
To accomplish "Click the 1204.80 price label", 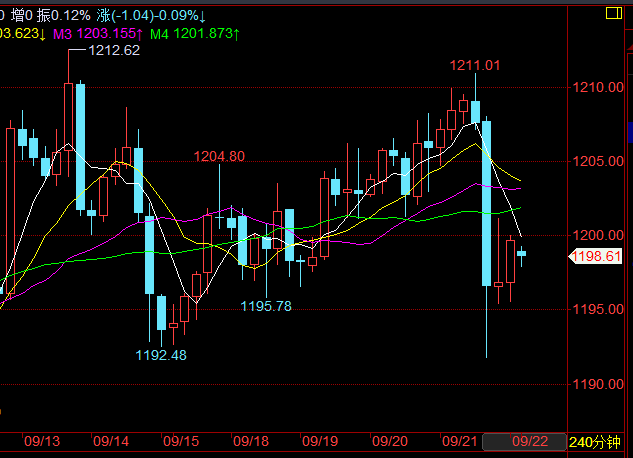I will pyautogui.click(x=219, y=156).
